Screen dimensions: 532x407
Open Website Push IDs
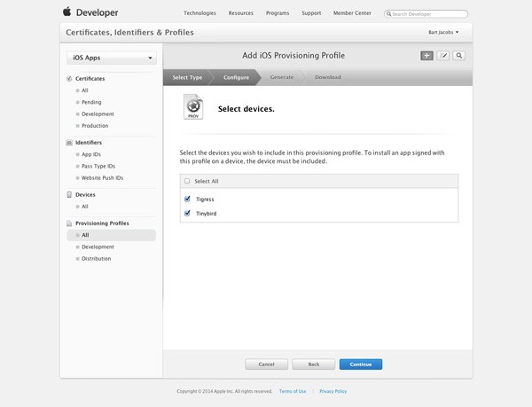pyautogui.click(x=102, y=177)
